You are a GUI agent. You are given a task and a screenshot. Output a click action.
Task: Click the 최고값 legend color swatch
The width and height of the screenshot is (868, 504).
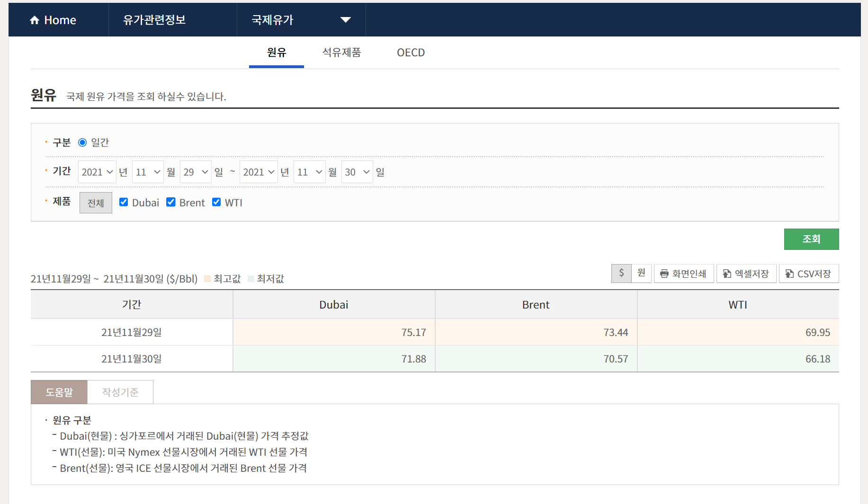pyautogui.click(x=207, y=279)
